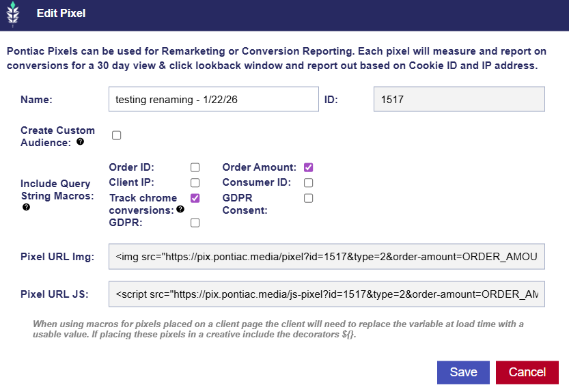Screen dimensions: 569x392
Task: Save the pixel changes
Action: click(463, 372)
